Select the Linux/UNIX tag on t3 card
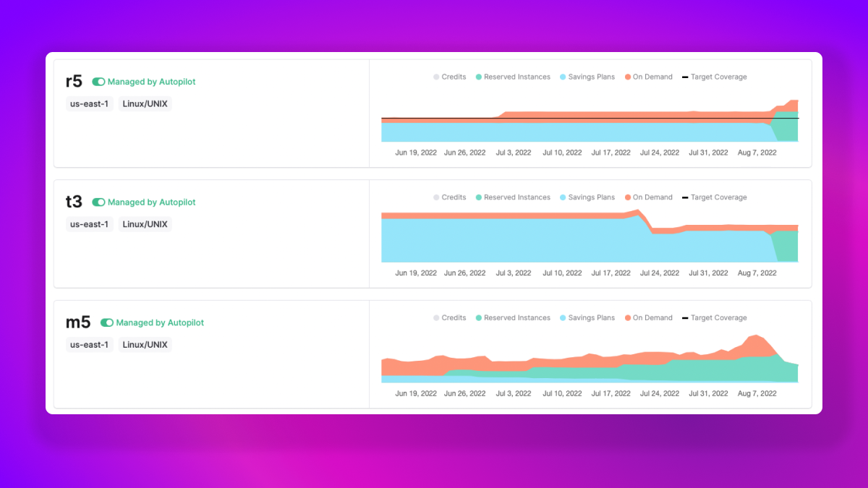This screenshot has height=488, width=868. point(145,224)
